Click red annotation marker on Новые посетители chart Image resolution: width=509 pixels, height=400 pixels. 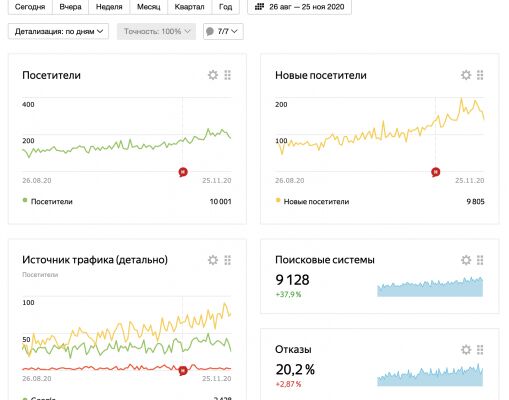[x=436, y=172]
